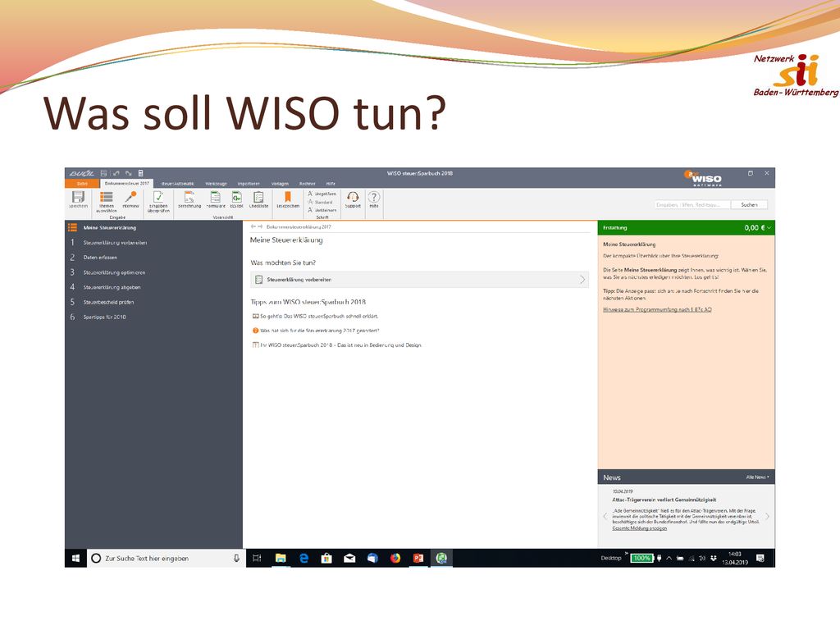Open the notification center icon
Viewport: 840px width, 630px height.
pos(760,558)
